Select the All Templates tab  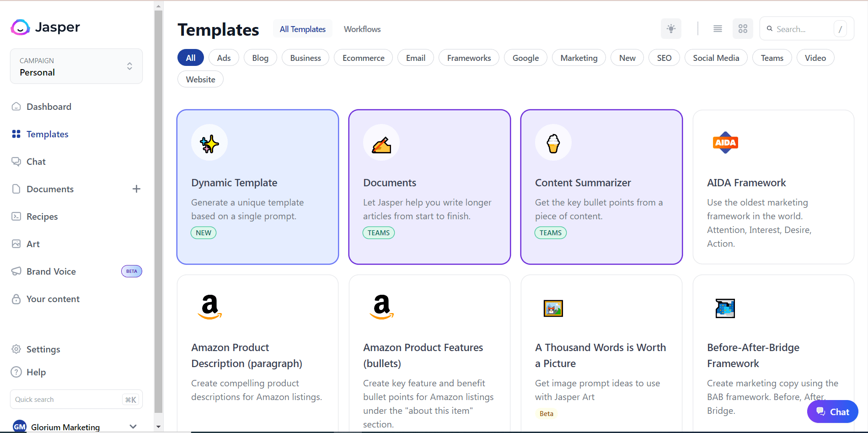click(x=302, y=28)
